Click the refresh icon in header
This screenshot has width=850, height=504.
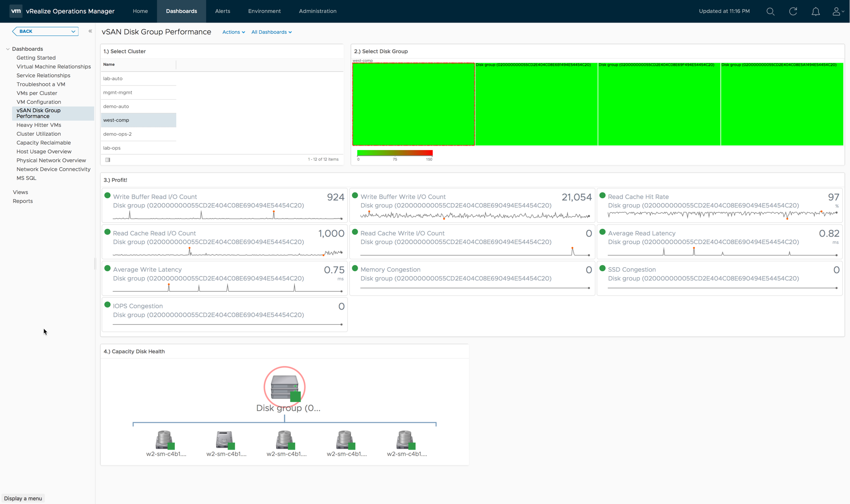(x=793, y=12)
